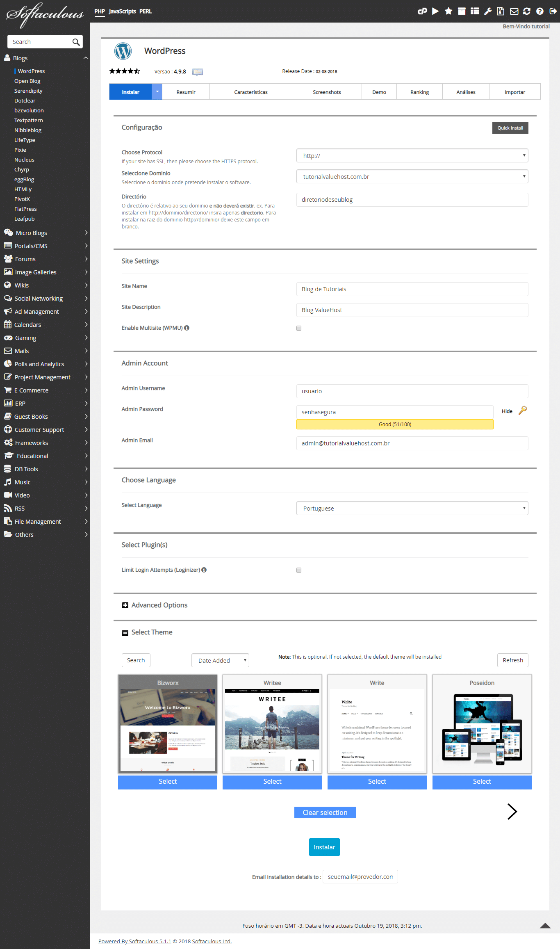Screen dimensions: 560x949
Task: Click Clear selection button
Action: point(325,812)
